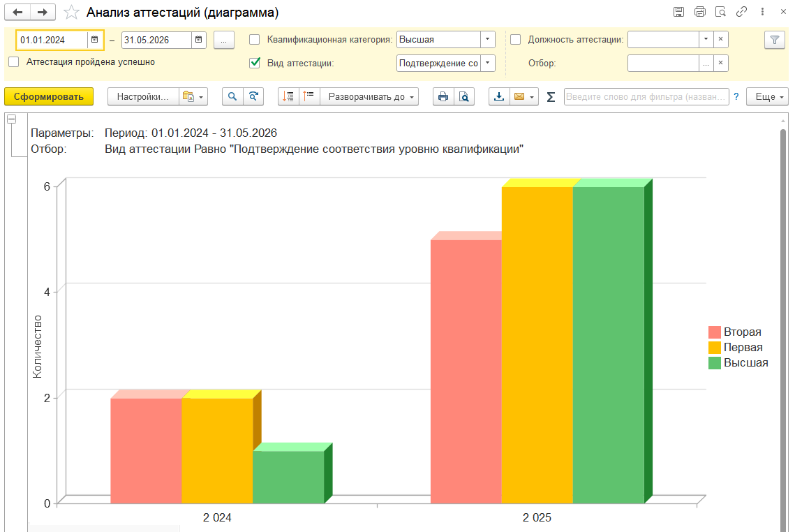
Task: Save report with download arrow icon
Action: pyautogui.click(x=498, y=97)
